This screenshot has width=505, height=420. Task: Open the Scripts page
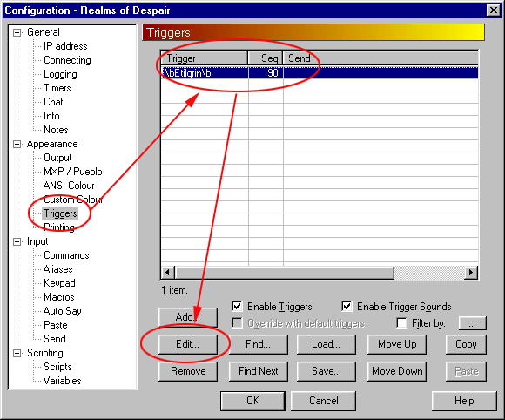[57, 367]
